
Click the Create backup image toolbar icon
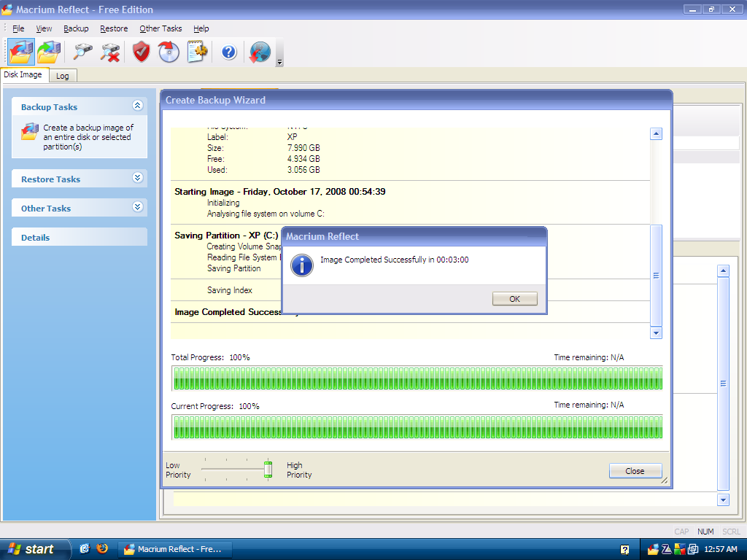(21, 52)
